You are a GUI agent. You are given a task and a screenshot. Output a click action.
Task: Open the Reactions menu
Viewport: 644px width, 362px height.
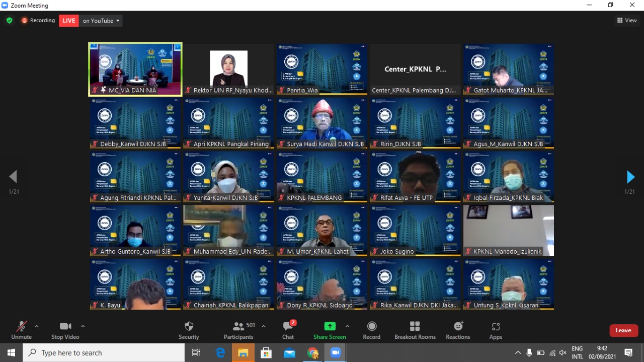(458, 330)
